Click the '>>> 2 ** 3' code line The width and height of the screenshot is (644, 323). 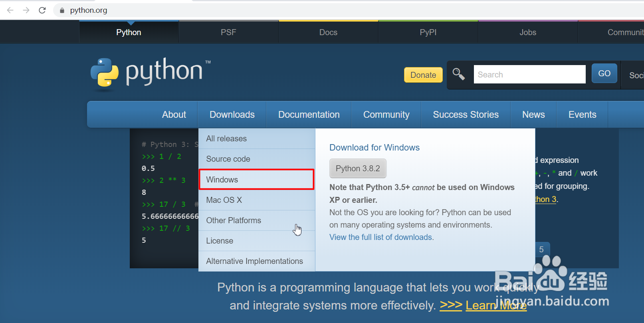pyautogui.click(x=164, y=180)
